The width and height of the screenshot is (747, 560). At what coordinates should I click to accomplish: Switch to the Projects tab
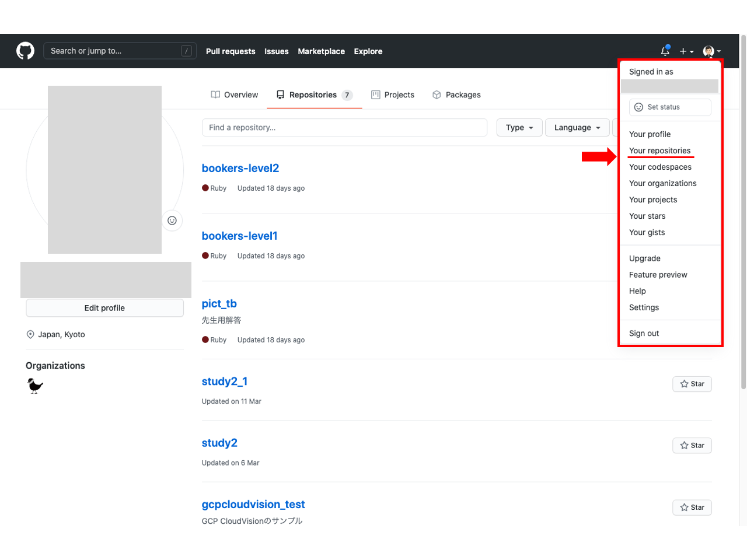(x=393, y=94)
